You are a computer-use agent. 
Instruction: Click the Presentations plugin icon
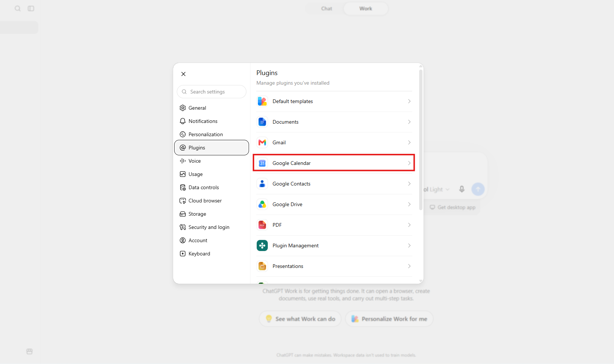pos(262,266)
